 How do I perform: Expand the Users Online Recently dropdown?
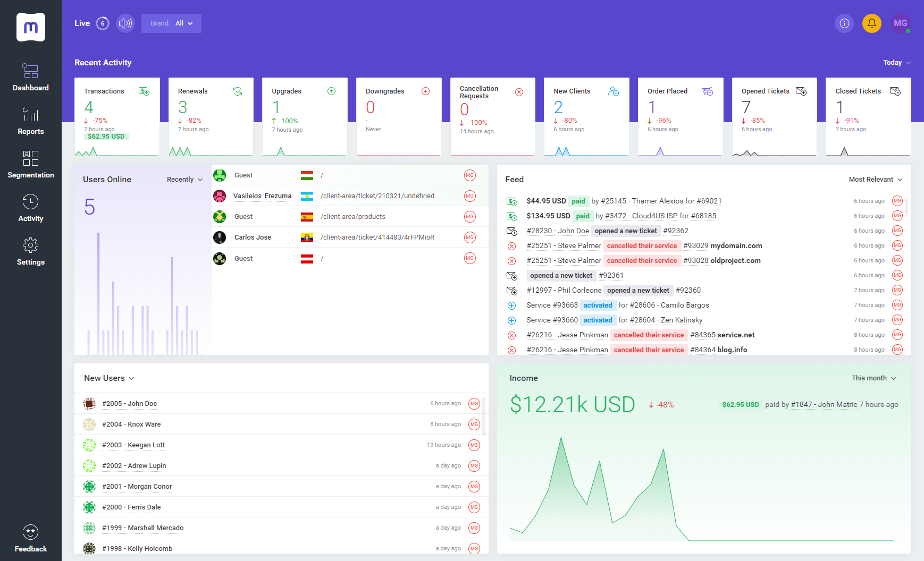click(x=184, y=180)
